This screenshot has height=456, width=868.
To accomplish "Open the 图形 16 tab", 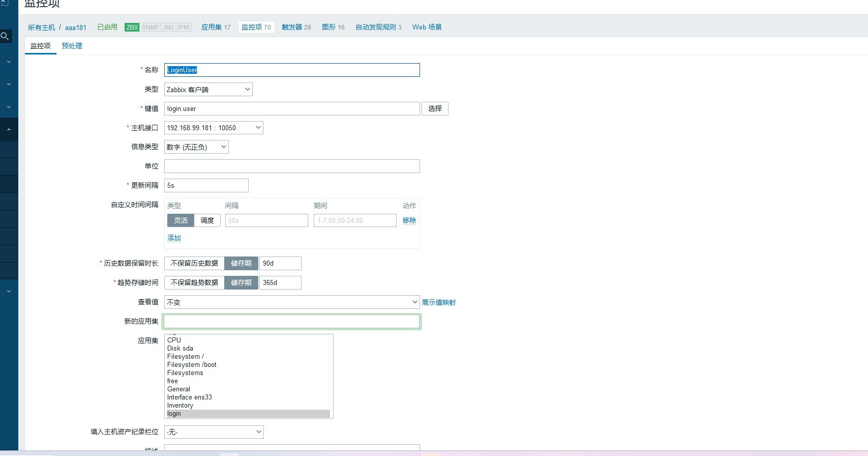I will [x=333, y=27].
